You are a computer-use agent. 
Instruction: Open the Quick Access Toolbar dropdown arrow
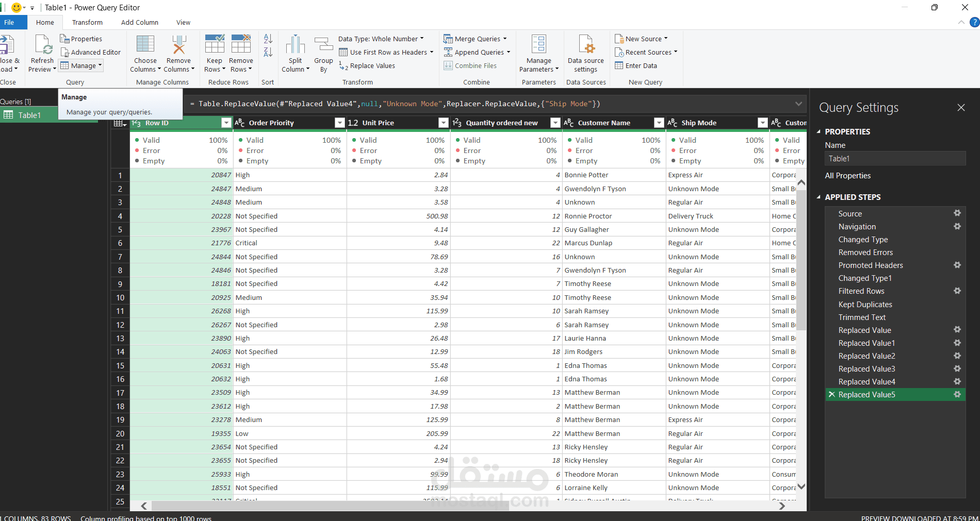32,8
